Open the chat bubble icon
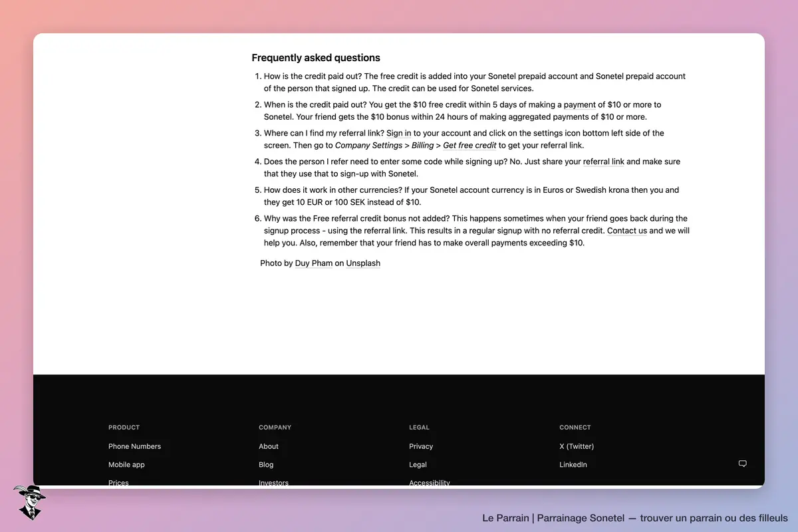 [743, 464]
